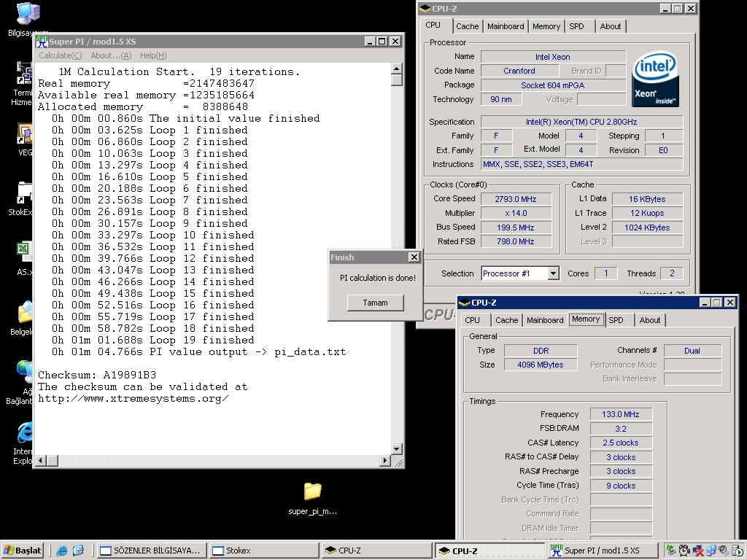Click the Multiplier x 14.0 value
Viewport: 747px width, 560px height.
[516, 214]
